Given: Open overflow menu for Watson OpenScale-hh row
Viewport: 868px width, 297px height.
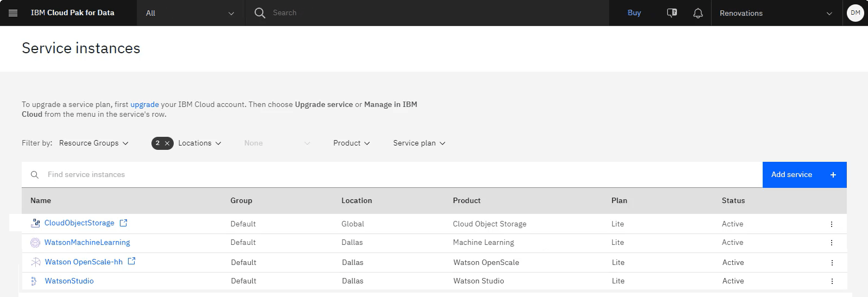Looking at the screenshot, I should coord(832,263).
